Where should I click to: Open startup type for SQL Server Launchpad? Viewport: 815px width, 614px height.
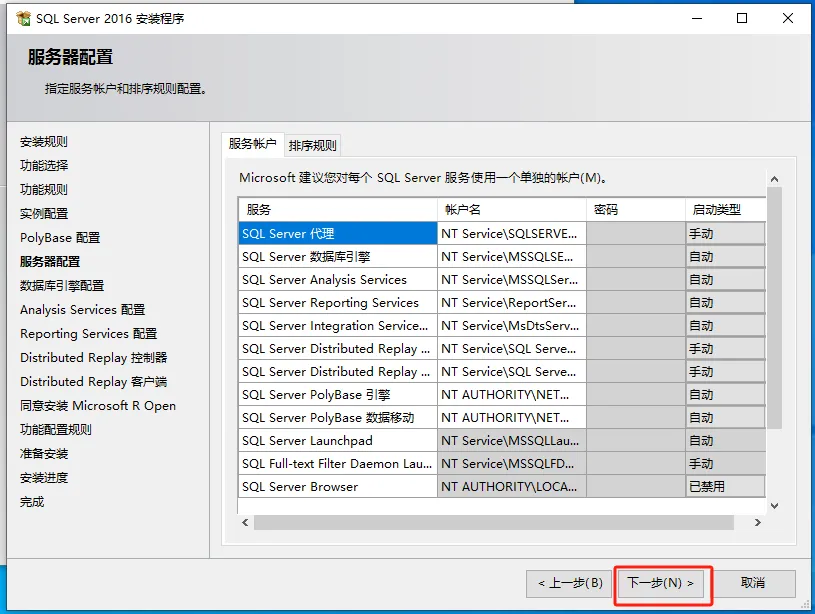726,440
